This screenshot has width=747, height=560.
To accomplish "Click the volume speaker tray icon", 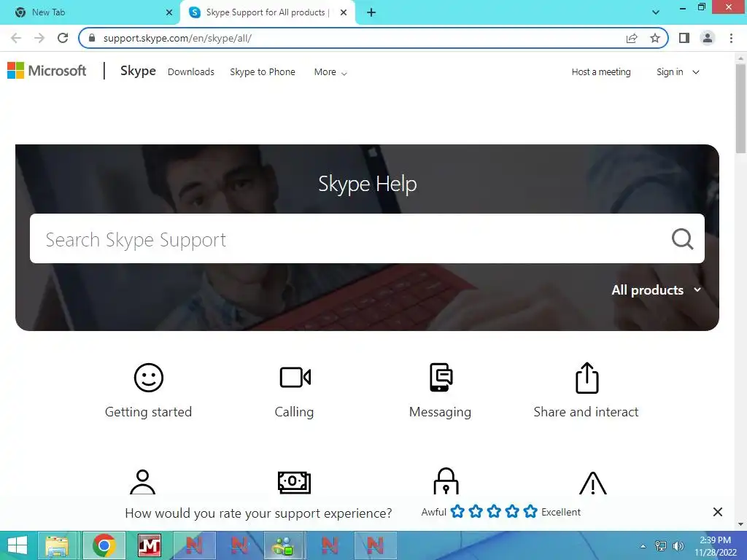I will coord(678,546).
